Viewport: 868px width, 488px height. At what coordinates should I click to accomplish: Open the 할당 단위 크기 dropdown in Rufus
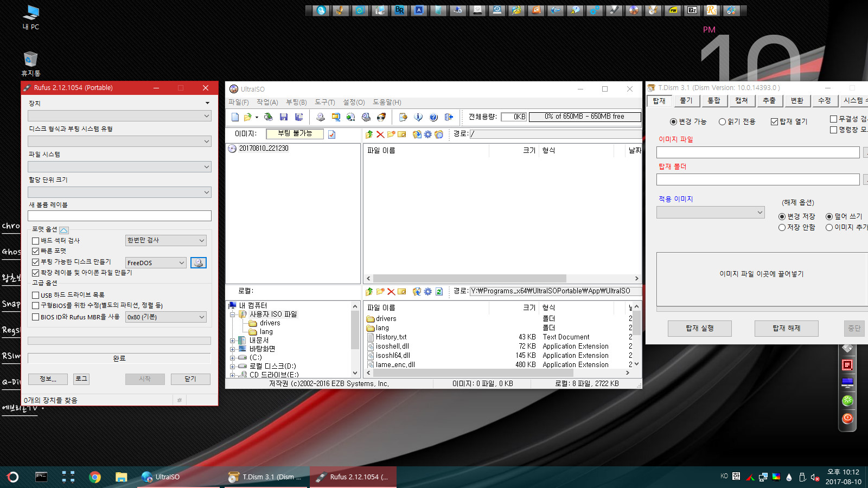coord(119,192)
